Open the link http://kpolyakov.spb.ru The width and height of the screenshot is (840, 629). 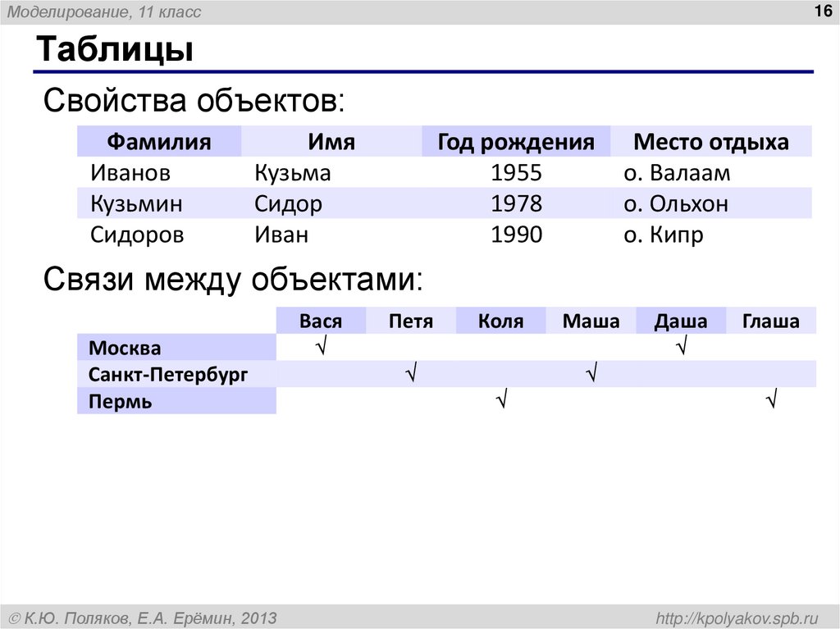coord(737,618)
